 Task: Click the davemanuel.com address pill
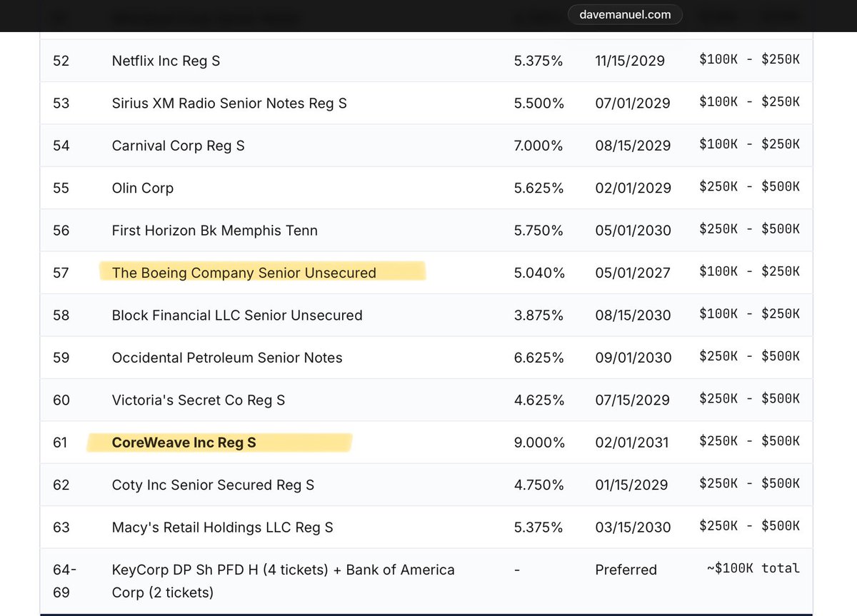coord(624,14)
